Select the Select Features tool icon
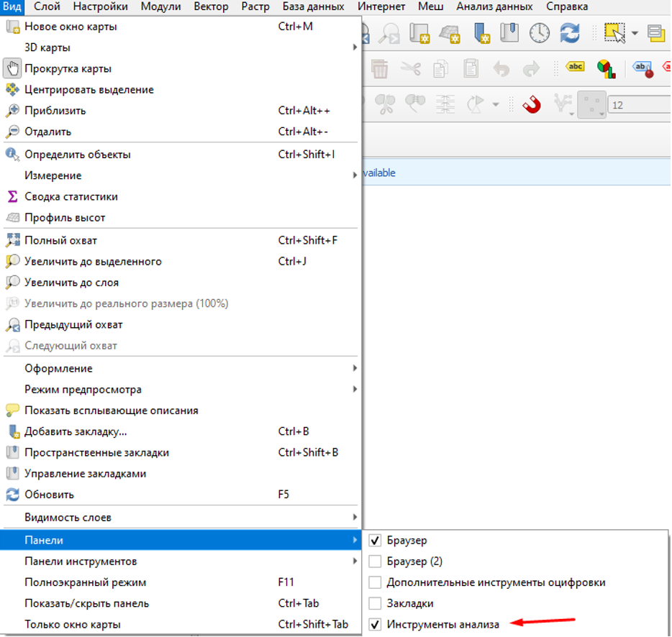The height and width of the screenshot is (637, 672). click(x=614, y=33)
